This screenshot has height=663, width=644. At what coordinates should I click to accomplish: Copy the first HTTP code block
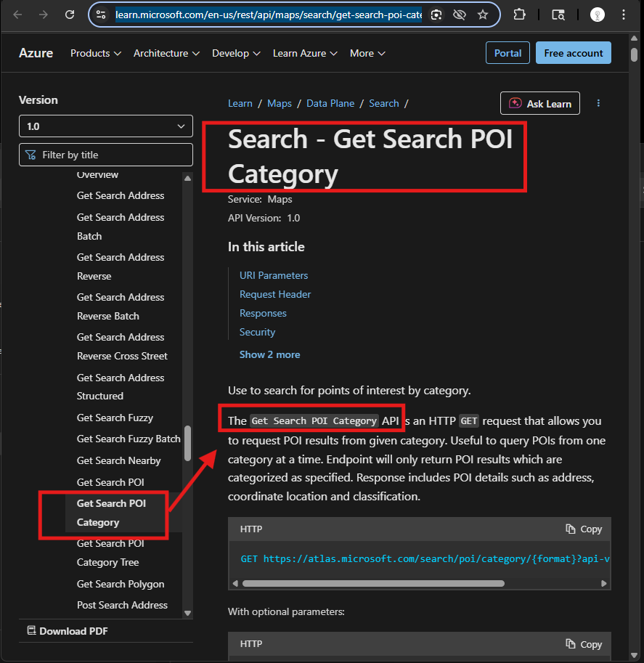(x=584, y=529)
